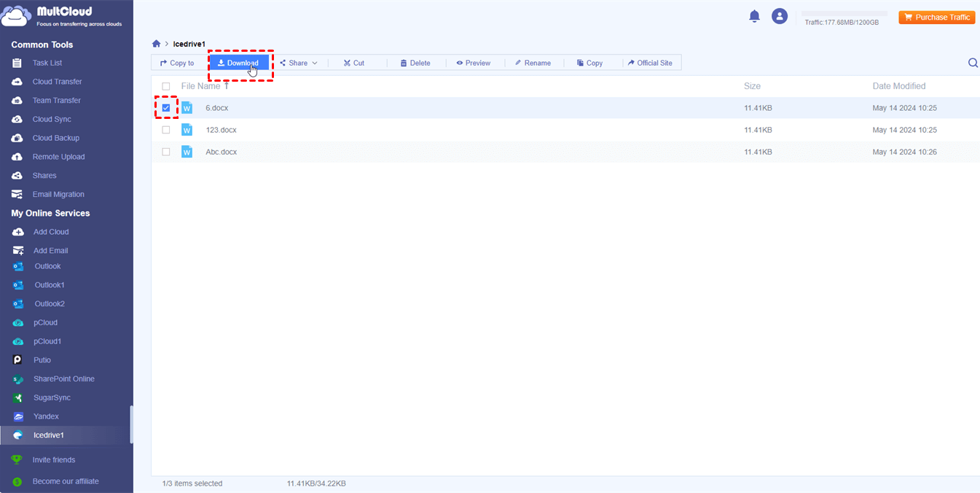
Task: Check the Abc.docx checkbox
Action: (166, 152)
